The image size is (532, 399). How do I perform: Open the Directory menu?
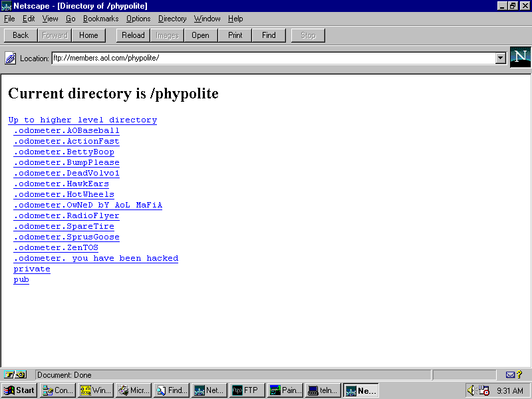tap(172, 19)
